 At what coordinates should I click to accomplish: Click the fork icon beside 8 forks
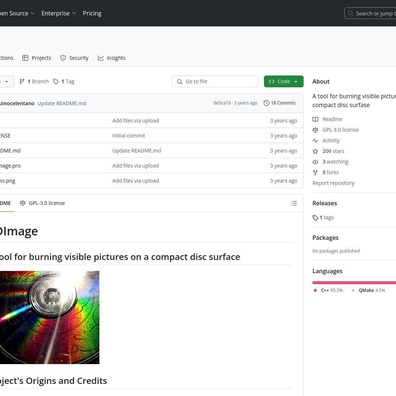(x=315, y=172)
